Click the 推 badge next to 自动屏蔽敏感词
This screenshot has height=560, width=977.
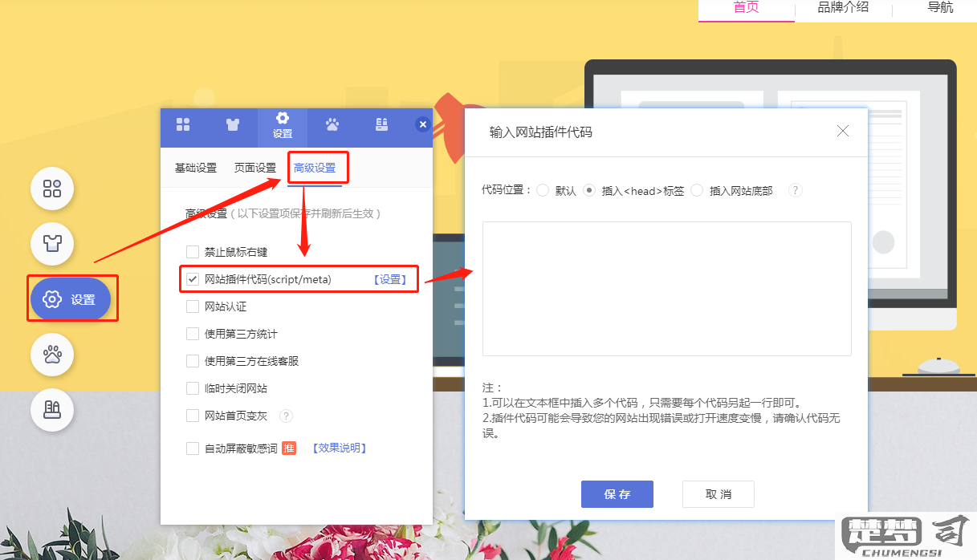(x=289, y=448)
